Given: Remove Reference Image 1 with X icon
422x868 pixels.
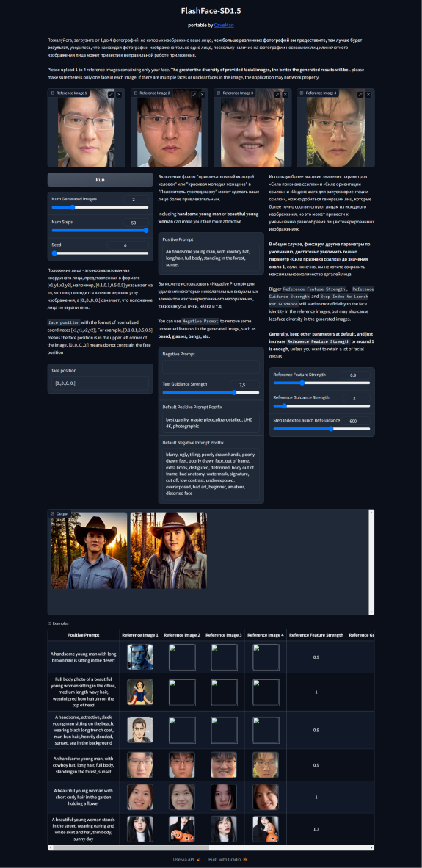Looking at the screenshot, I should pyautogui.click(x=119, y=95).
